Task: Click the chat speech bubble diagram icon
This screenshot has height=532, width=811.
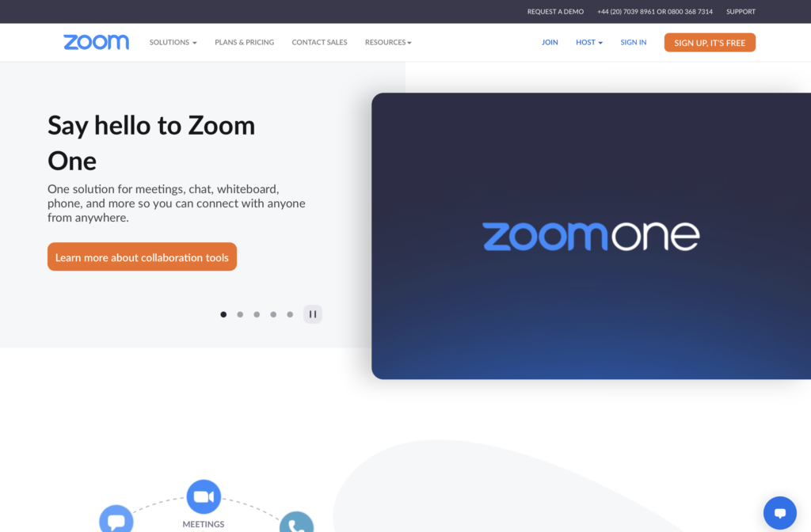Action: coord(116,519)
